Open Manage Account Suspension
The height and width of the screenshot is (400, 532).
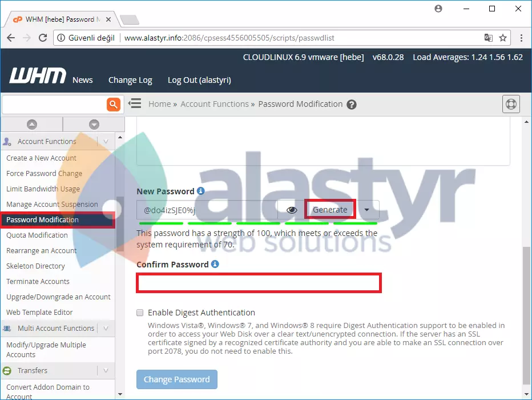pyautogui.click(x=52, y=205)
